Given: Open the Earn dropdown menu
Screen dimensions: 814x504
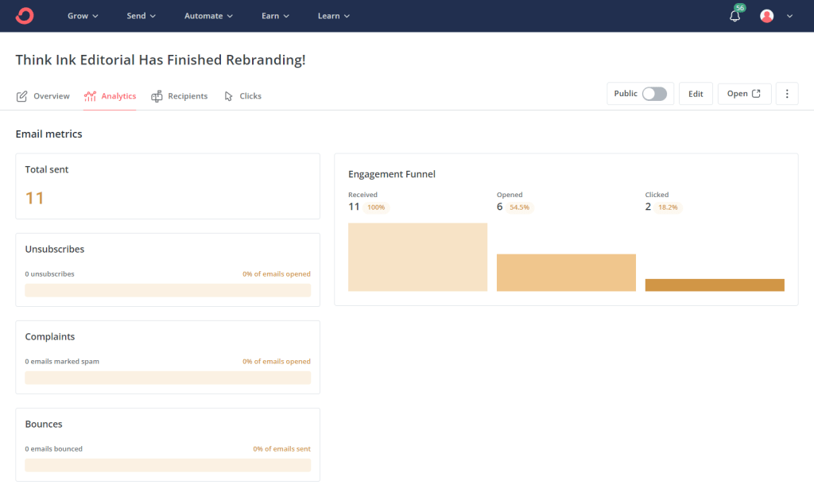Looking at the screenshot, I should pos(275,16).
